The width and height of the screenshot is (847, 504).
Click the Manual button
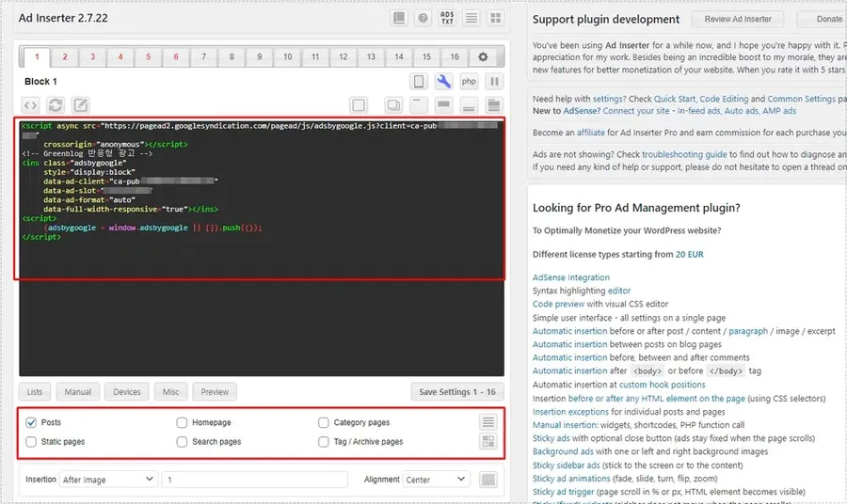[x=78, y=392]
